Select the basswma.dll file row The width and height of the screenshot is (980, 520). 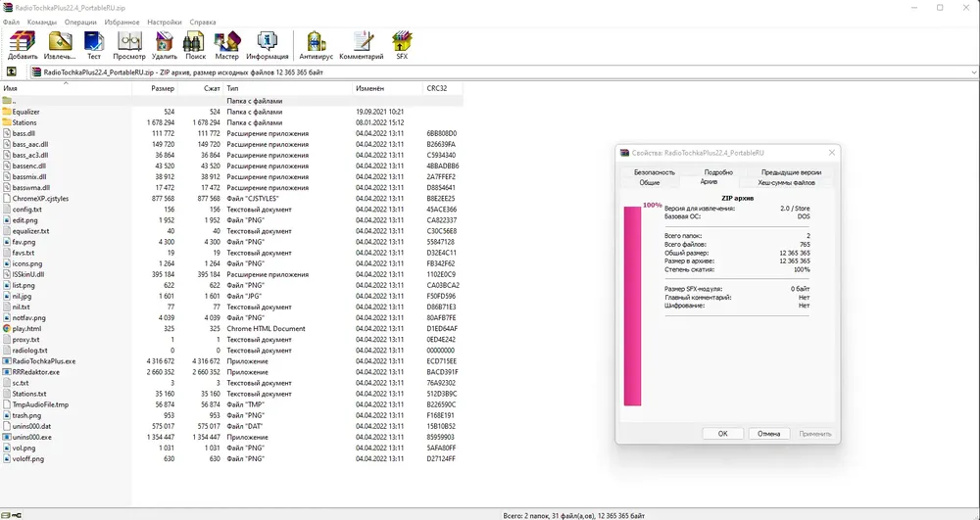231,187
